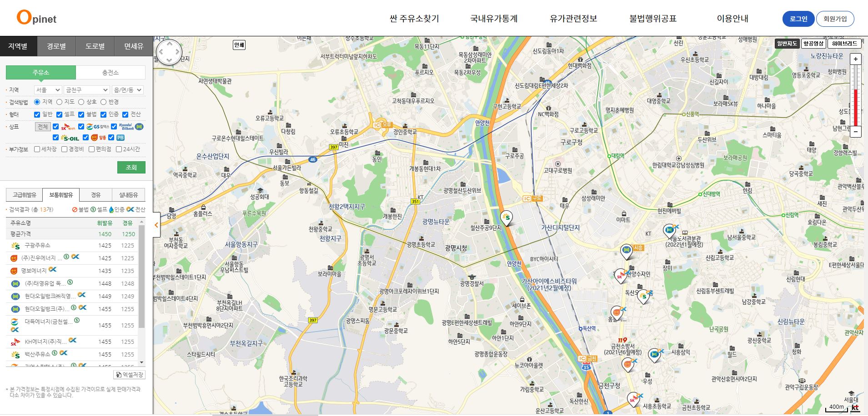Select the 상호 search method radio
The width and height of the screenshot is (868, 416).
(81, 102)
